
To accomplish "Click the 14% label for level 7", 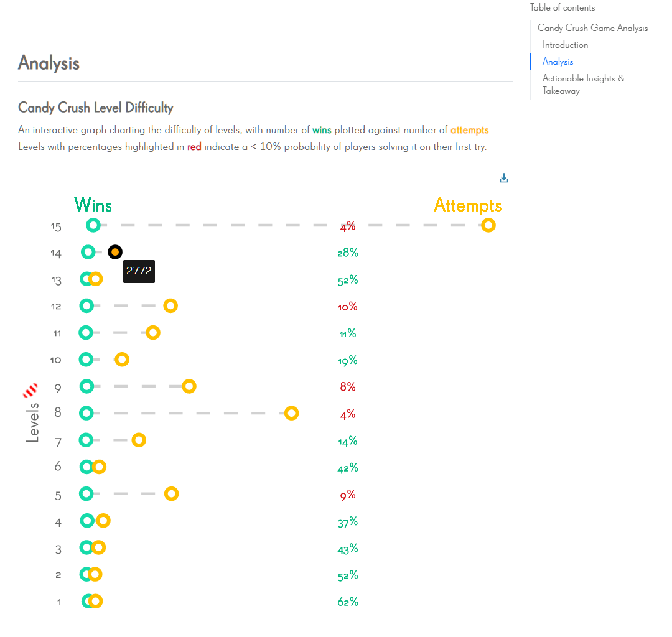I will [348, 441].
